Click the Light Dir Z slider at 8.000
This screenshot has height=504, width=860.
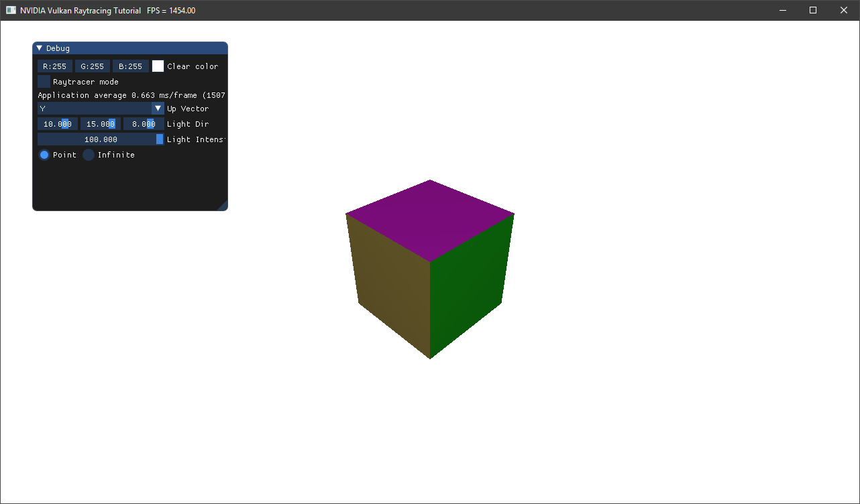pyautogui.click(x=143, y=124)
